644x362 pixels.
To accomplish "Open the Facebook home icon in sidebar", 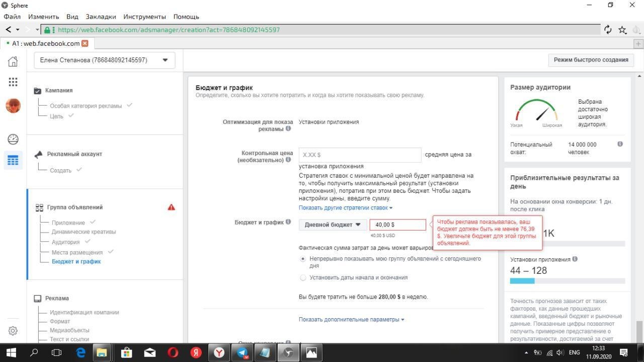I will click(x=13, y=61).
